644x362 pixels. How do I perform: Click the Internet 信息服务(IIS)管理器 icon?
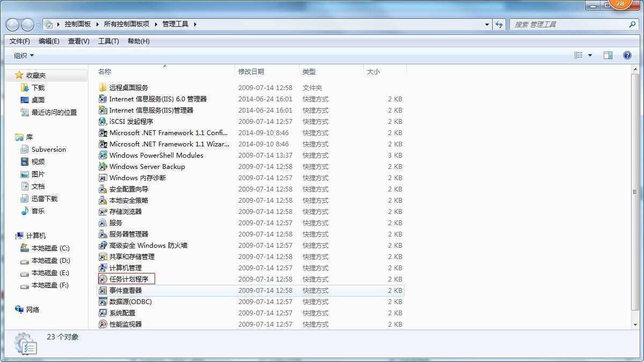point(103,110)
